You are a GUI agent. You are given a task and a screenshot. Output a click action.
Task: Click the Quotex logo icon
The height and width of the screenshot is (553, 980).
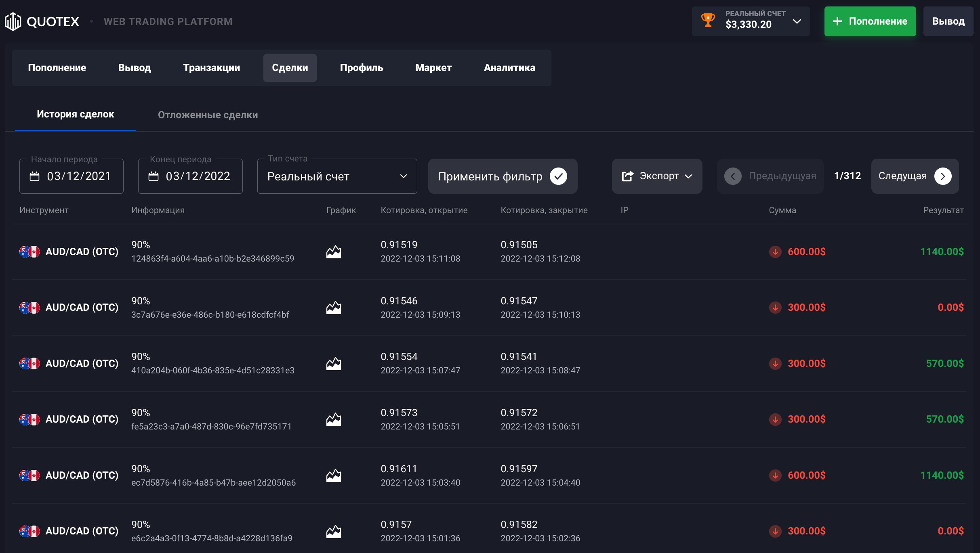pos(13,21)
